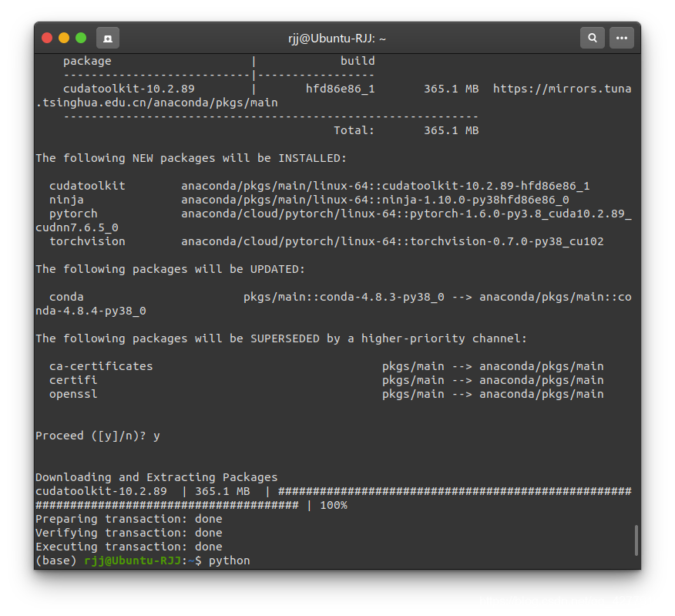The width and height of the screenshot is (675, 616).
Task: Click the 'package' column header
Action: [x=87, y=61]
